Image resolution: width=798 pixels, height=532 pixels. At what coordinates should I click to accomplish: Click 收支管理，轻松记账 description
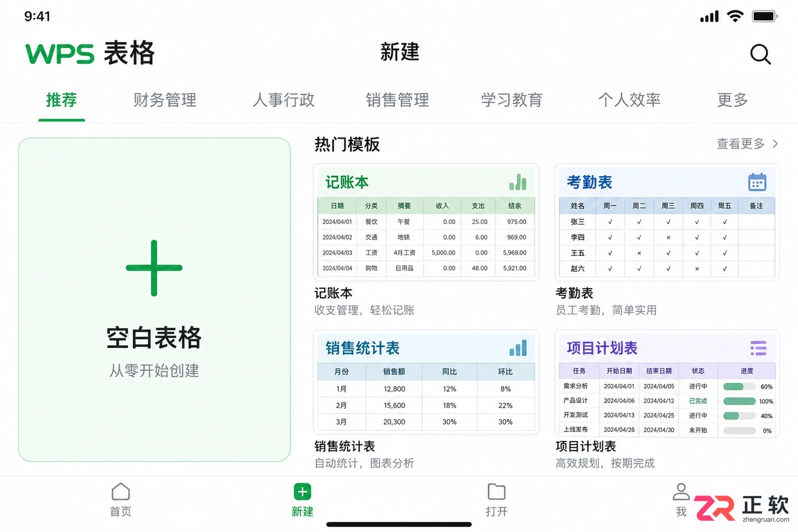364,310
